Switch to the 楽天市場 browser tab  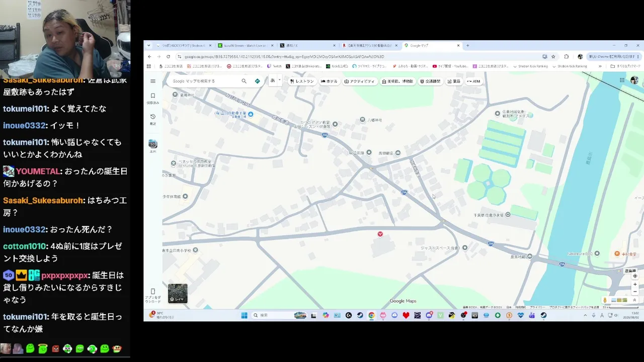(369, 45)
